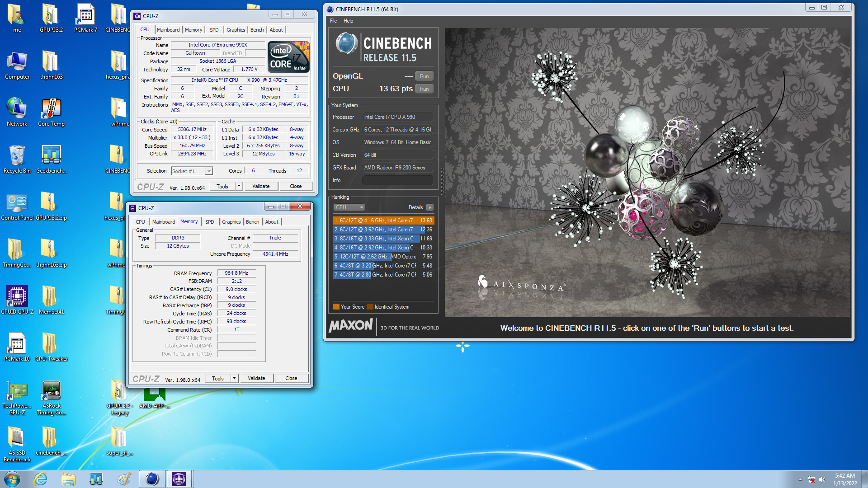
Task: Open Paint from the taskbar
Action: [124, 479]
